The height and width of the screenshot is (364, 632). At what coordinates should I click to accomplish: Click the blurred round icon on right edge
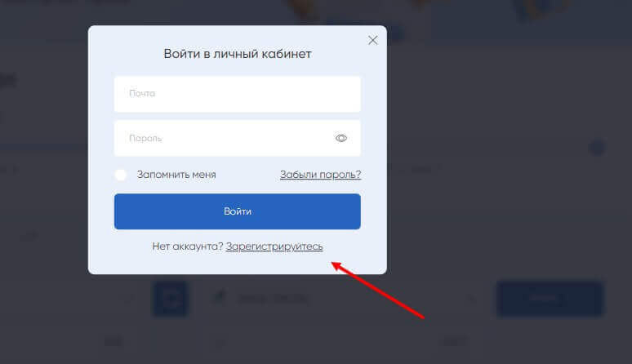(x=598, y=149)
